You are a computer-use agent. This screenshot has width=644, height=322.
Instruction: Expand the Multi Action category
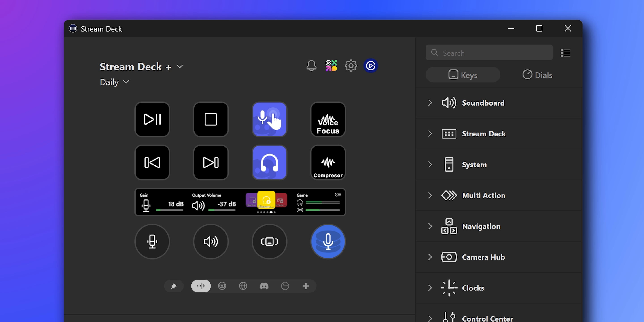(x=430, y=195)
